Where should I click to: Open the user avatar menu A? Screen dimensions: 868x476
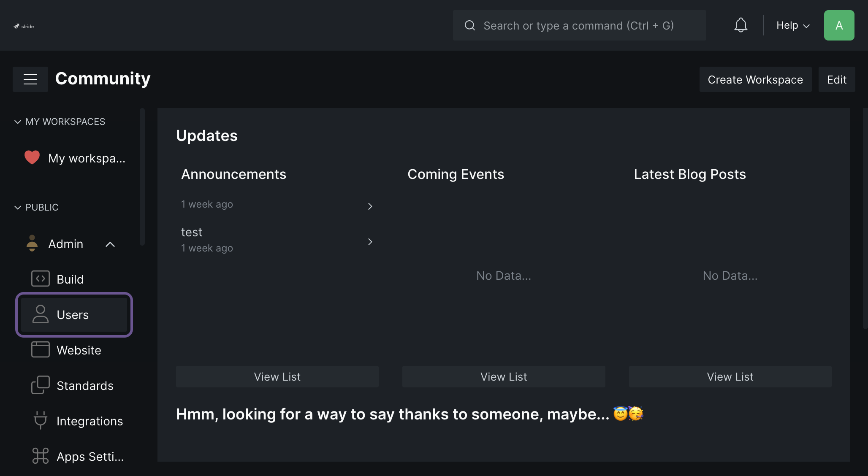tap(839, 25)
